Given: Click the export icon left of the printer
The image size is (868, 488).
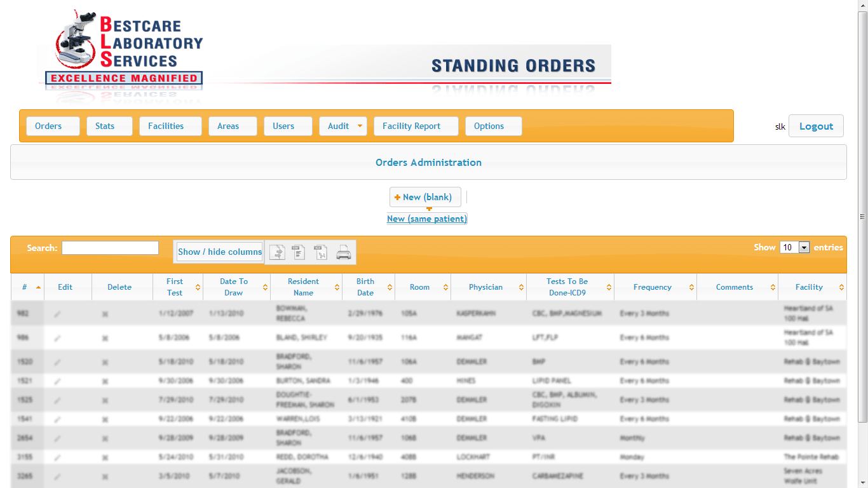Looking at the screenshot, I should click(x=321, y=252).
